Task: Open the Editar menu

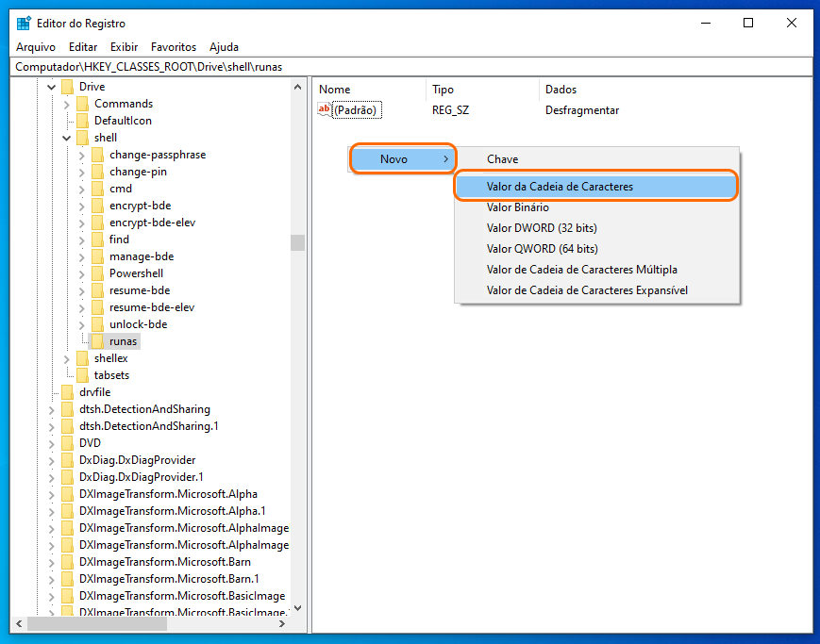Action: [83, 47]
